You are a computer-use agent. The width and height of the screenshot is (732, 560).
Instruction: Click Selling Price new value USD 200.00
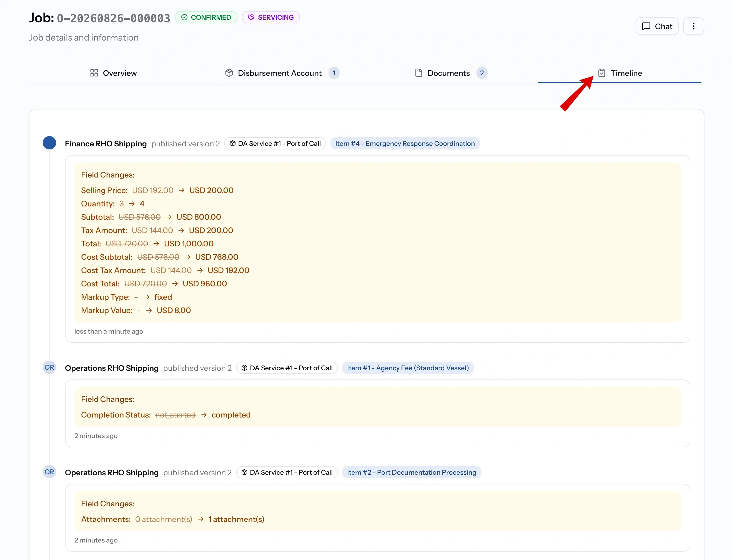pyautogui.click(x=211, y=190)
